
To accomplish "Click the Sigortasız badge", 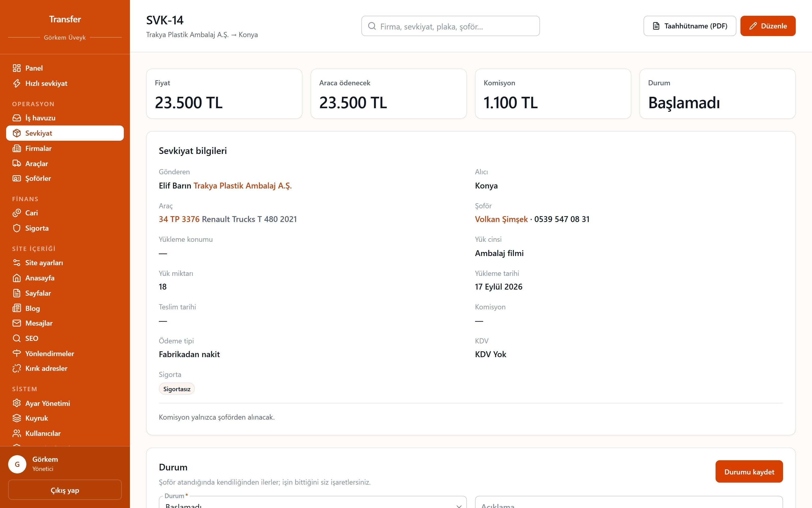I will point(177,389).
